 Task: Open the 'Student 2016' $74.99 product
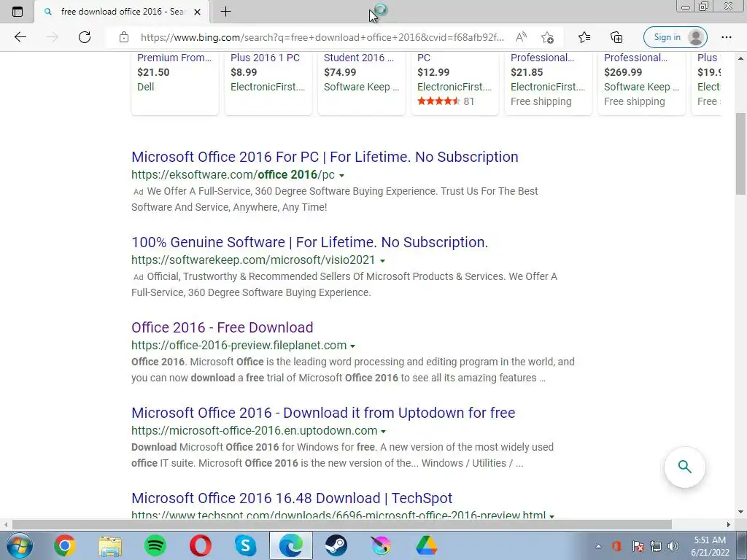(362, 82)
